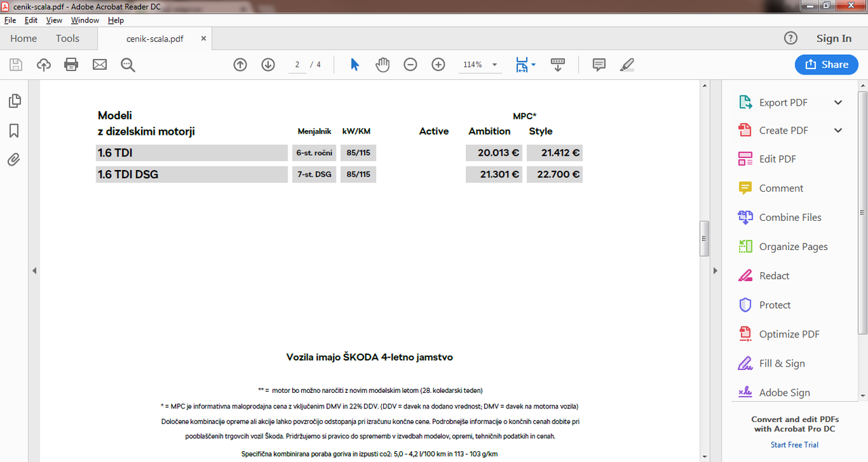Click the blue Share button
The height and width of the screenshot is (462, 868).
[x=827, y=64]
